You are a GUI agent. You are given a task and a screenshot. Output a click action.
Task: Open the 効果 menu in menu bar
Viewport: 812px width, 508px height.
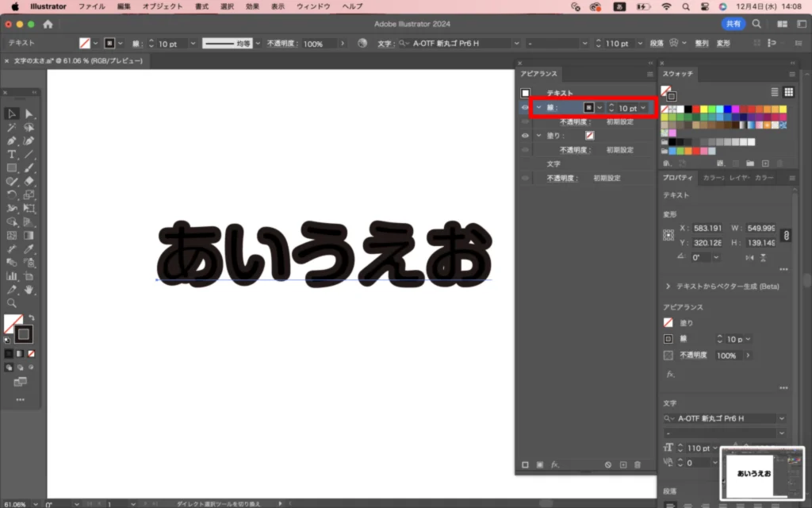pos(252,6)
